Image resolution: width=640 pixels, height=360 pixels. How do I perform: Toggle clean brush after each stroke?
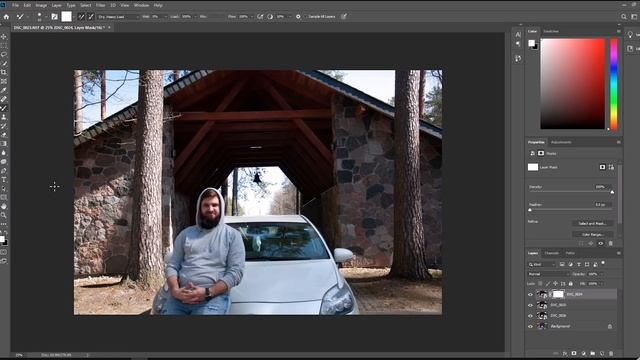click(x=91, y=17)
